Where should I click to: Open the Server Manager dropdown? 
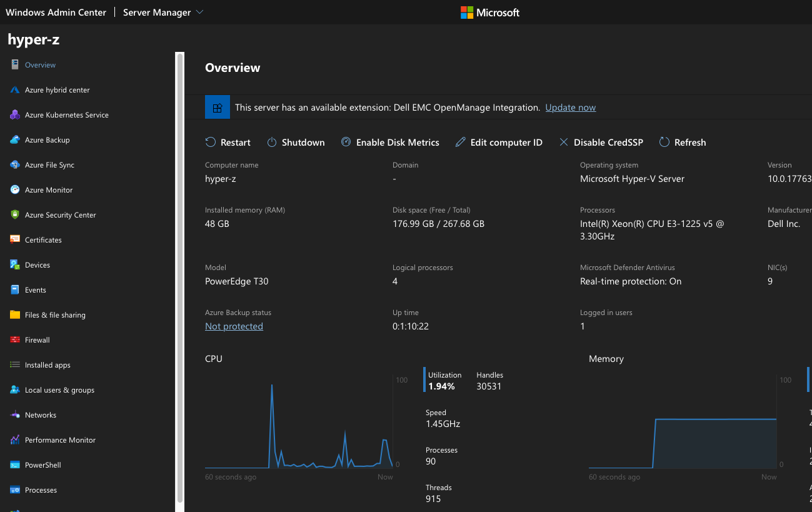(163, 13)
